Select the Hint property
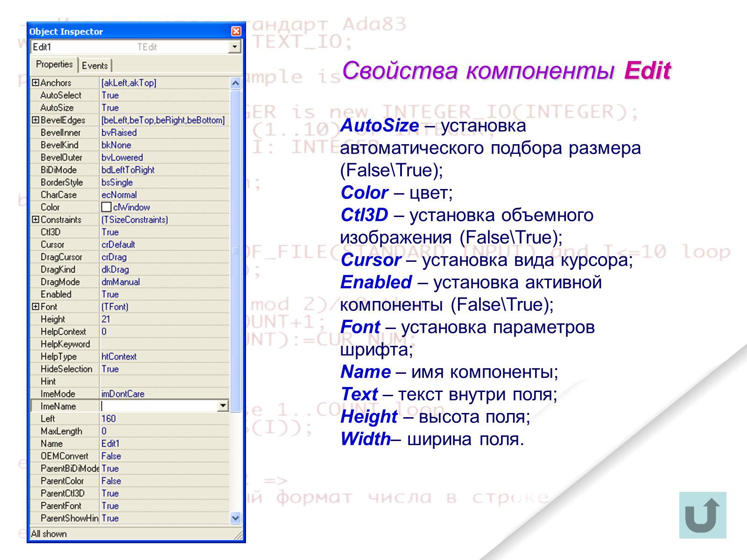The width and height of the screenshot is (747, 560). pos(48,381)
